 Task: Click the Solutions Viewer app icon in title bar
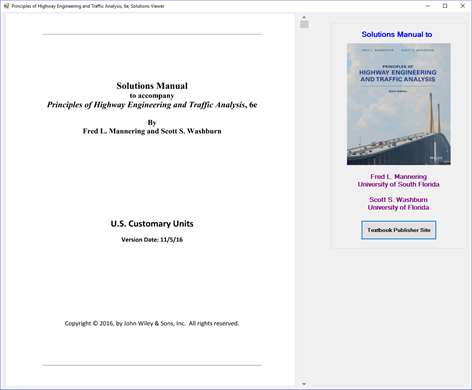[x=6, y=6]
